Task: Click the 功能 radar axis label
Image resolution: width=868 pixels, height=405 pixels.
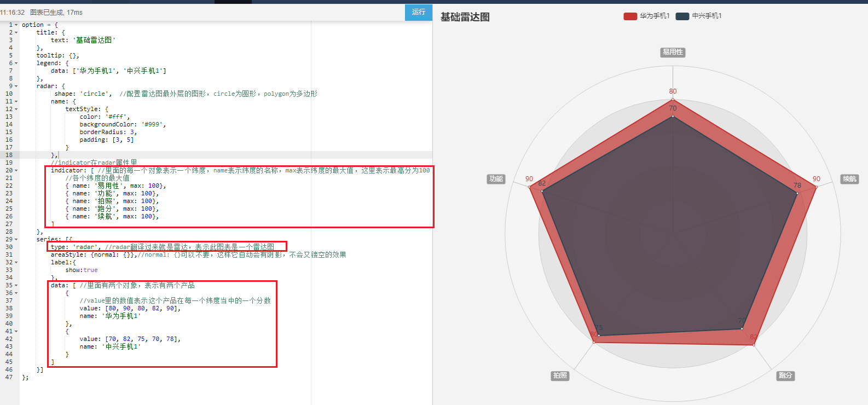Action: point(496,179)
